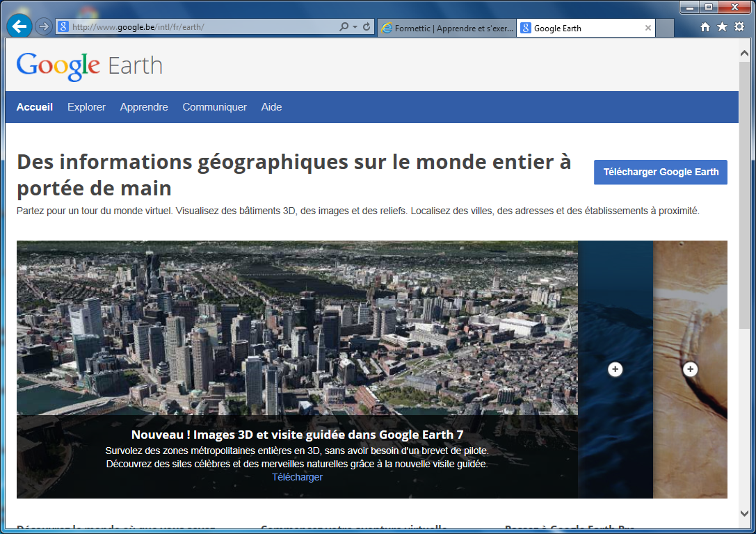Image resolution: width=756 pixels, height=534 pixels.
Task: Refresh the page with the reload icon
Action: click(367, 27)
